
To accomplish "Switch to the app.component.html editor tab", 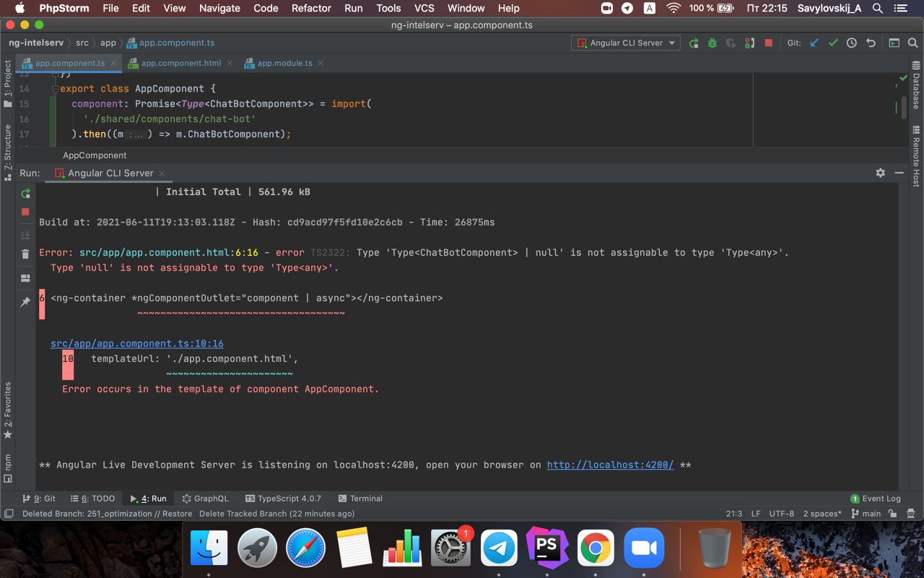I will tap(180, 63).
